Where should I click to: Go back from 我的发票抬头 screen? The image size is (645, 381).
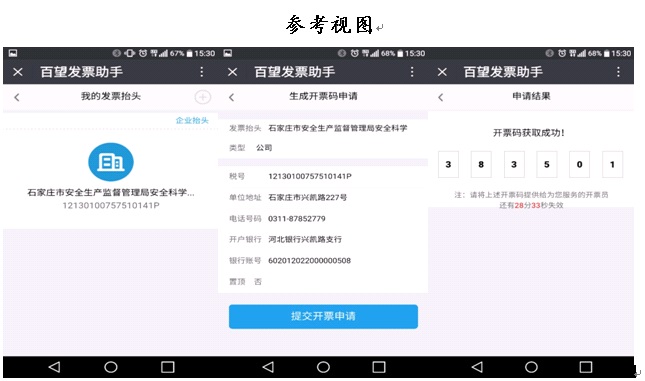tap(16, 98)
